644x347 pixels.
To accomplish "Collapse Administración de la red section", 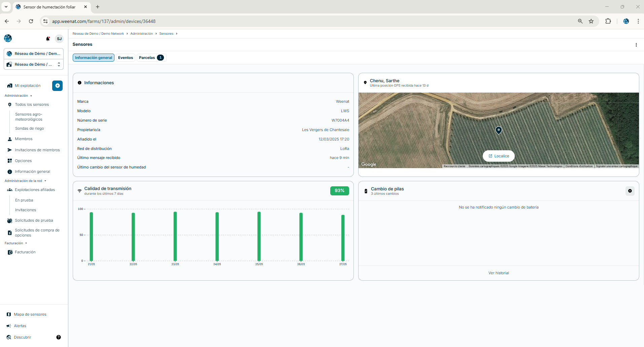I will (25, 181).
